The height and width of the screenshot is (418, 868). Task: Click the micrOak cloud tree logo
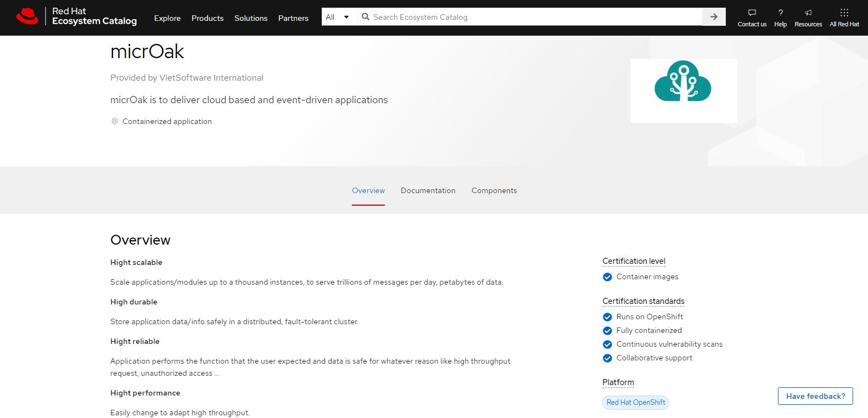point(683,82)
